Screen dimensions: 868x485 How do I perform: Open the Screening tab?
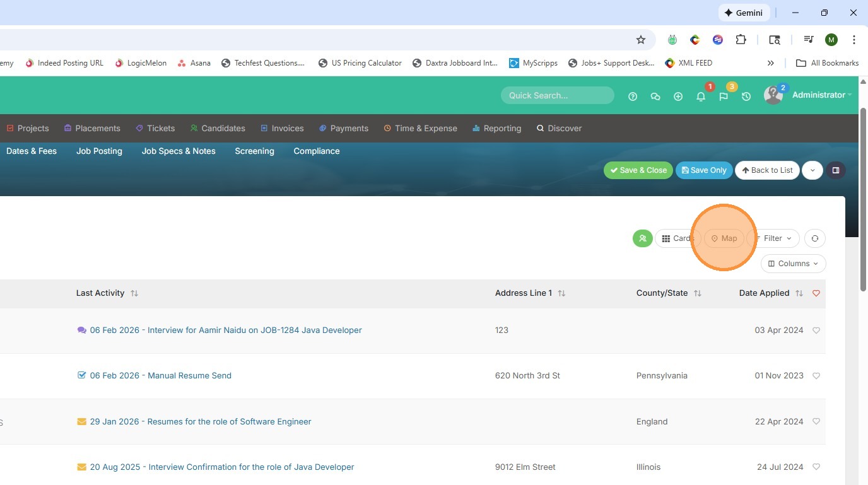tap(254, 151)
